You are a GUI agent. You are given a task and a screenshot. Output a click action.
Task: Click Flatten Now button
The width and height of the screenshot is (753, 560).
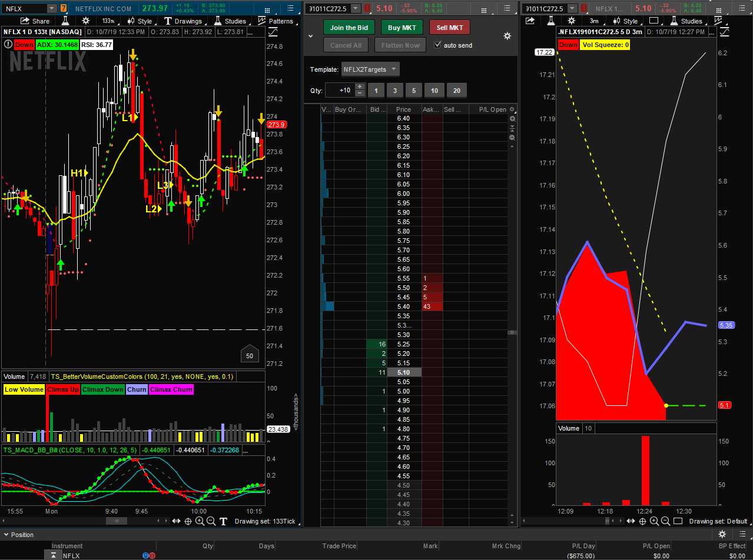tap(400, 45)
